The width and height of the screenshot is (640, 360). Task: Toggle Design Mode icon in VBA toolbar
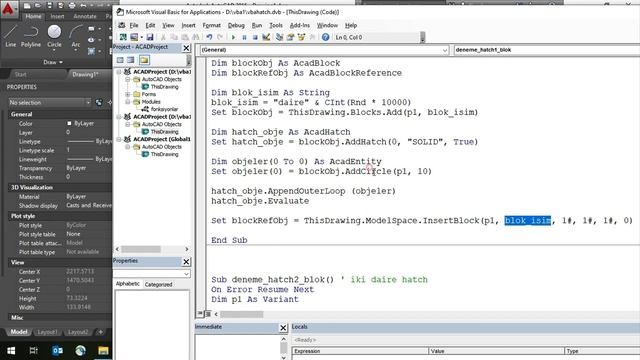[266, 37]
